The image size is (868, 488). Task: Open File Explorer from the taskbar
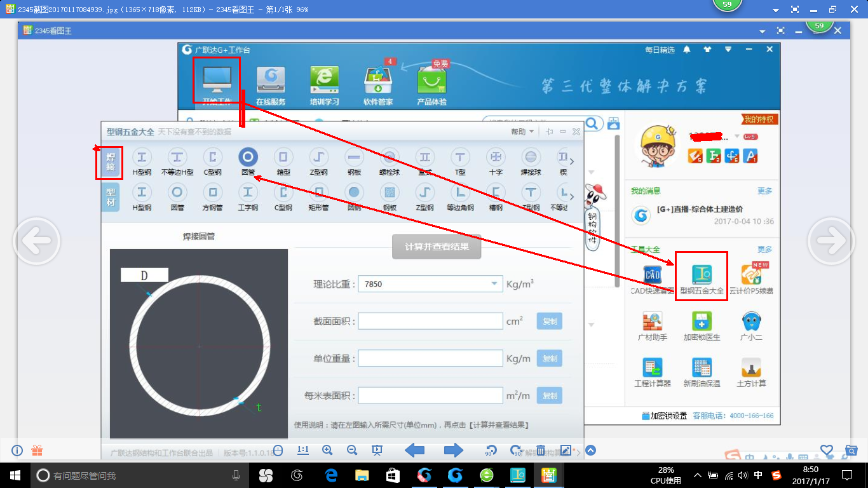[x=362, y=475]
